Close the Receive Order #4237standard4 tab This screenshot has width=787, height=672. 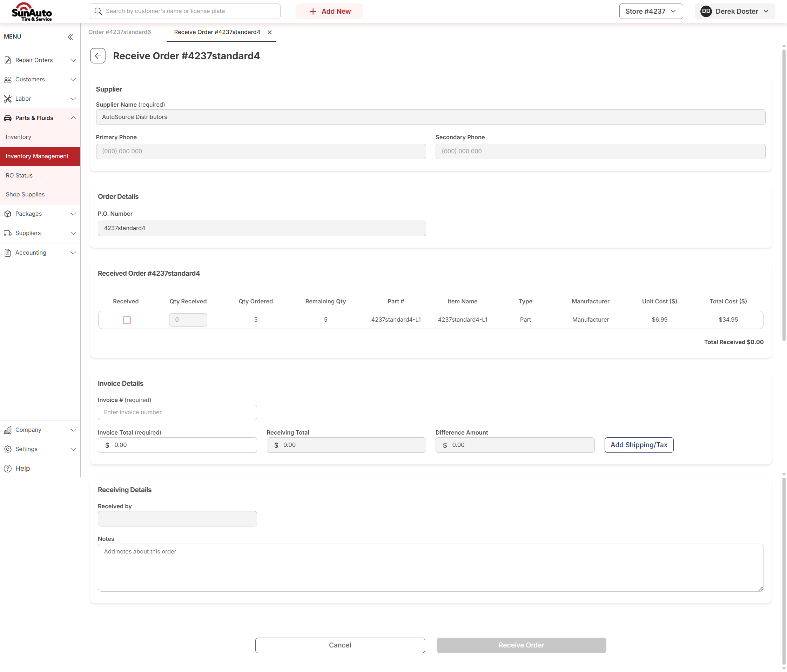click(x=270, y=32)
